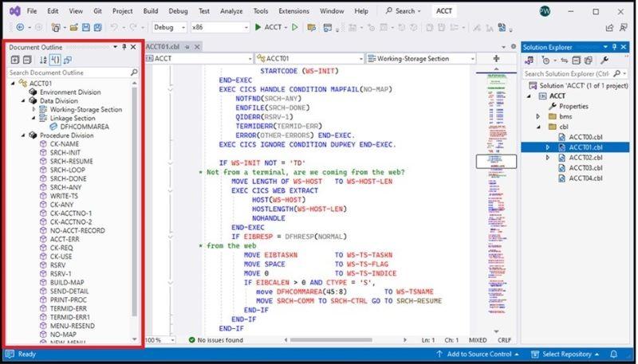Save the current file with disk icon

[x=86, y=27]
